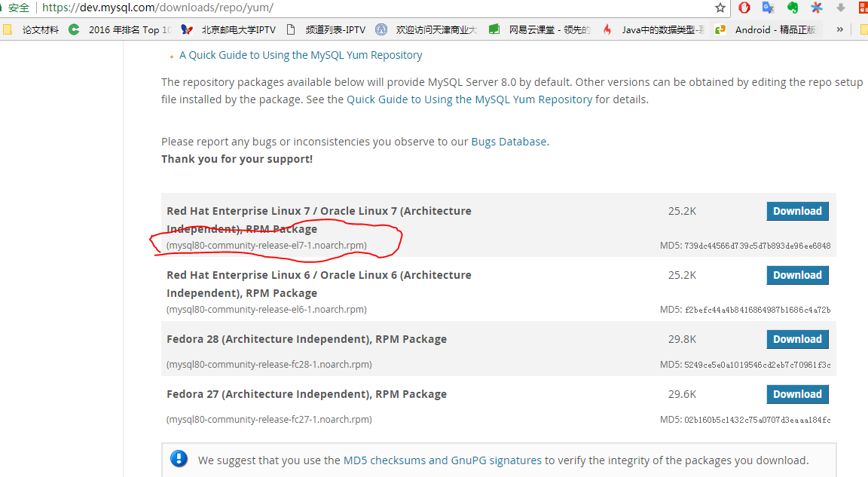Click the 29.8K size of Fedora 28 package
The height and width of the screenshot is (477, 868).
[x=682, y=339]
